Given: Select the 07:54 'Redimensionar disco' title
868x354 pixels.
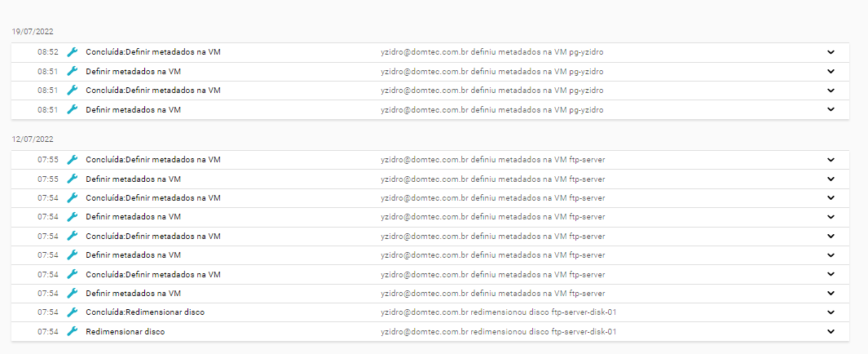Looking at the screenshot, I should 126,332.
